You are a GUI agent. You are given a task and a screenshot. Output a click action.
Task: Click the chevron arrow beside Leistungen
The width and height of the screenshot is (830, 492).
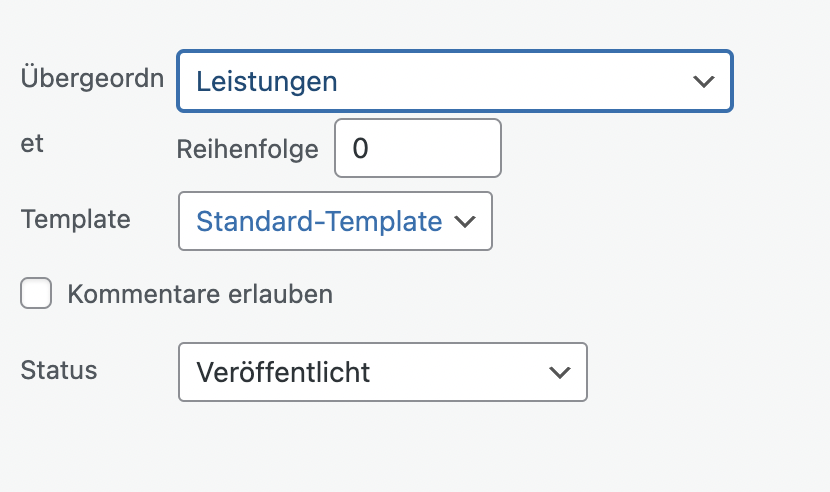coord(703,82)
